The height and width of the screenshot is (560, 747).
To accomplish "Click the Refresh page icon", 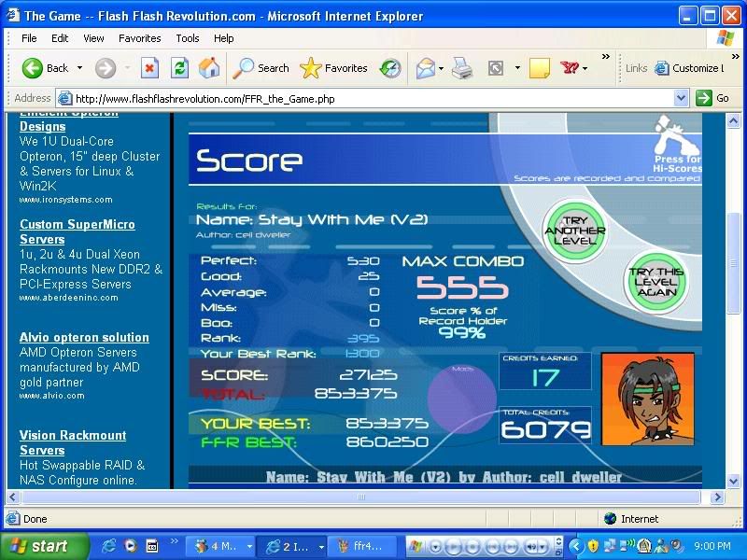I will click(179, 68).
